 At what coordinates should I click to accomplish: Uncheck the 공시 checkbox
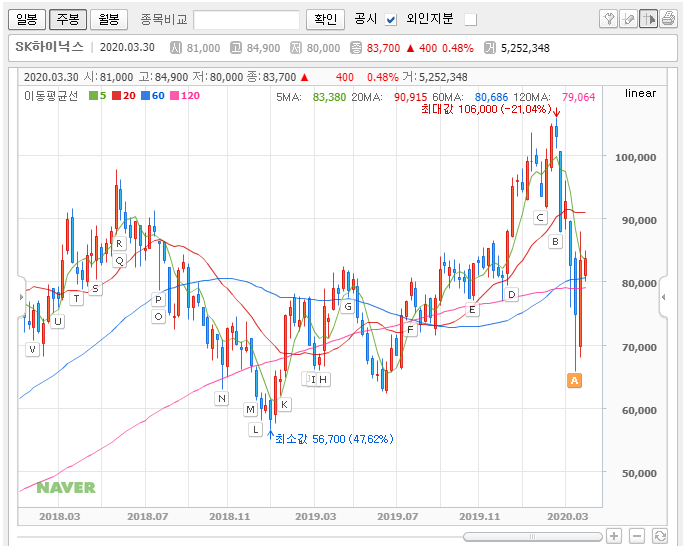pyautogui.click(x=391, y=20)
